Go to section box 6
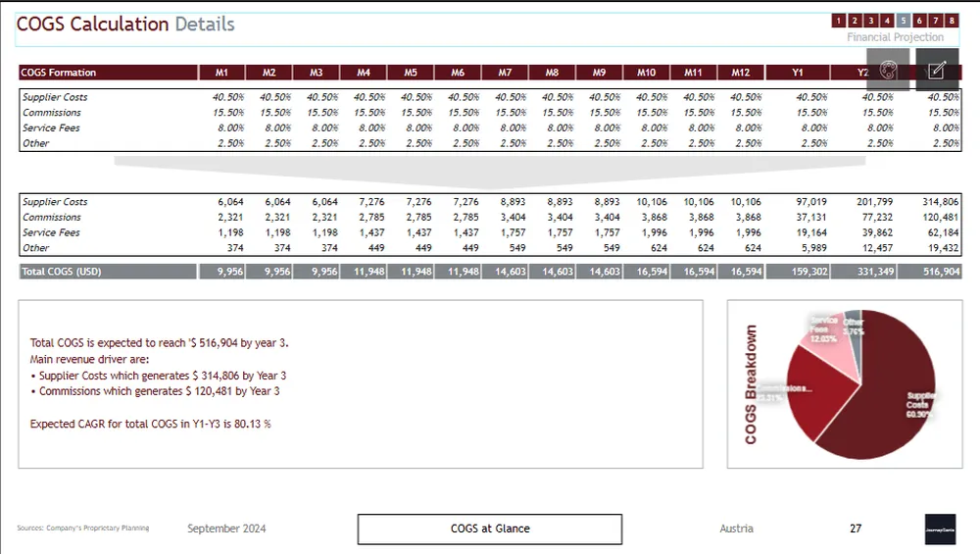 click(x=919, y=21)
